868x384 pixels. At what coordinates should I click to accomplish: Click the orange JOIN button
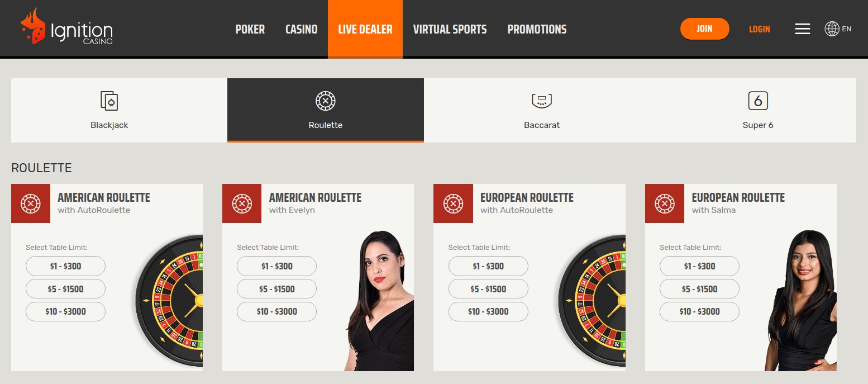click(704, 29)
